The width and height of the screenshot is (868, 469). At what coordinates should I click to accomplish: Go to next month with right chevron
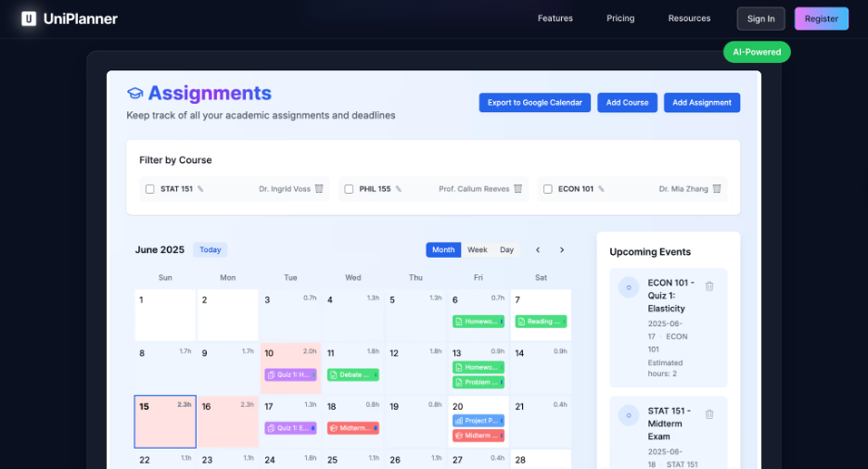[x=562, y=250]
